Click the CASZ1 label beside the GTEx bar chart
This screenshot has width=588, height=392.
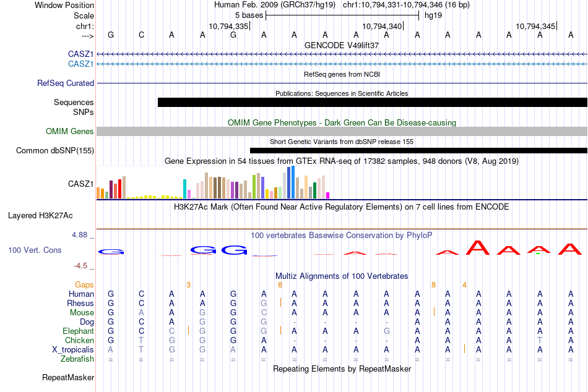click(80, 184)
